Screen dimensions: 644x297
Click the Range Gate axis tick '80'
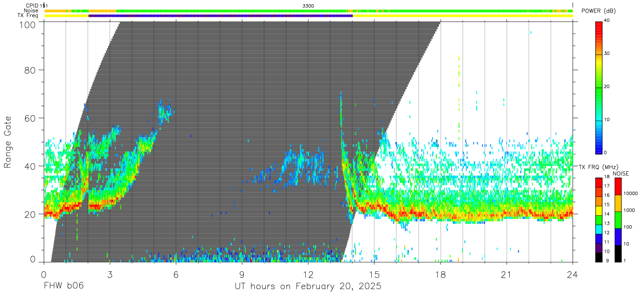pos(30,70)
